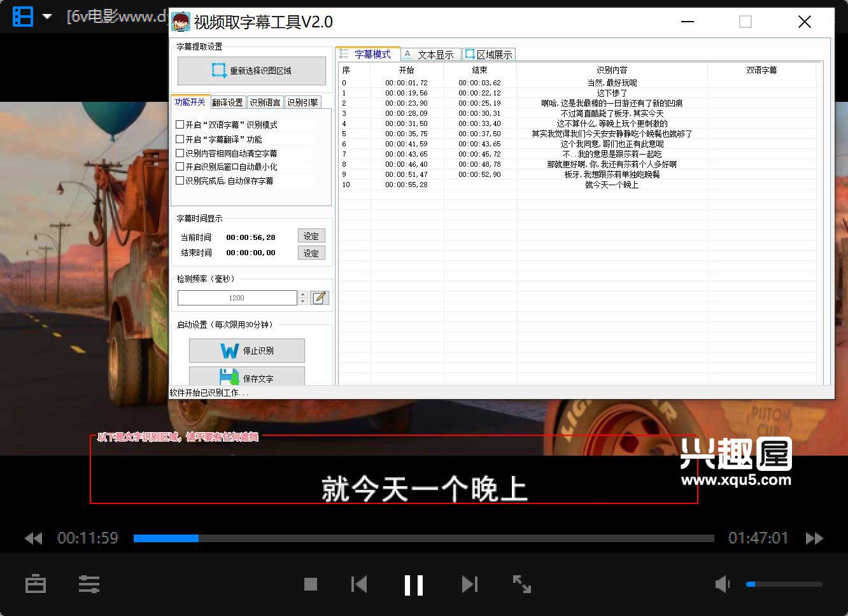
Task: Click the 保存文字 button
Action: 247,376
